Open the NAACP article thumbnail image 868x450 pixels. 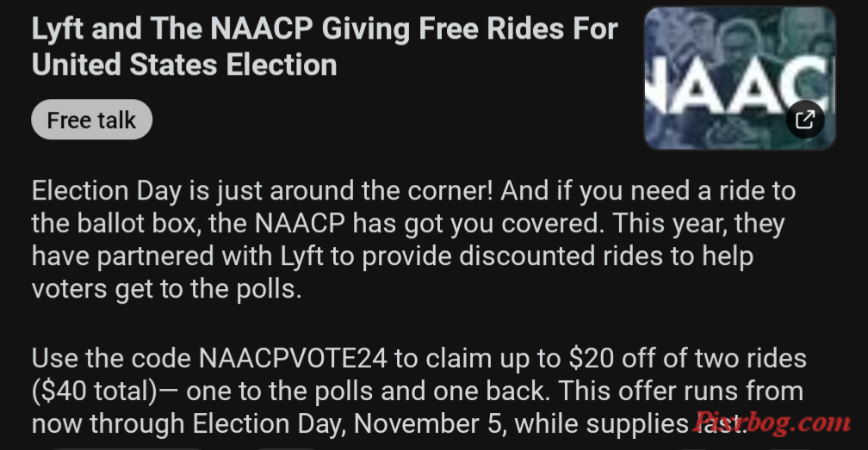click(740, 78)
